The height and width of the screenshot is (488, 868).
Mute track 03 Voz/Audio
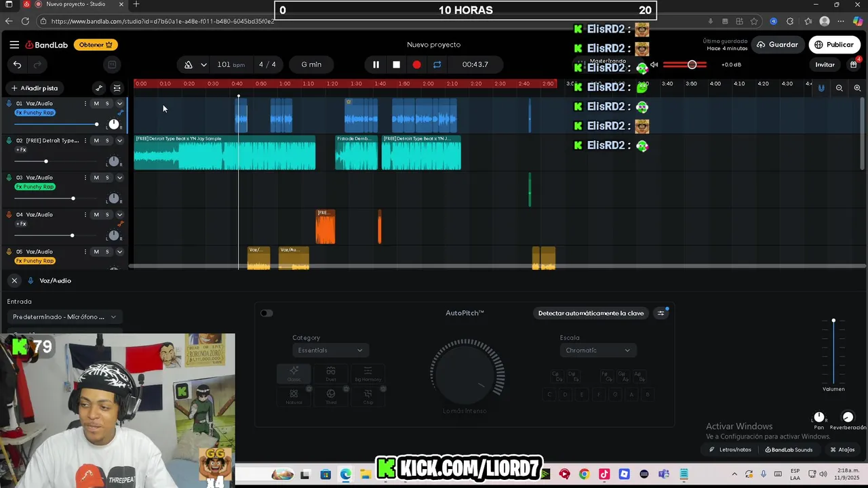coord(96,178)
